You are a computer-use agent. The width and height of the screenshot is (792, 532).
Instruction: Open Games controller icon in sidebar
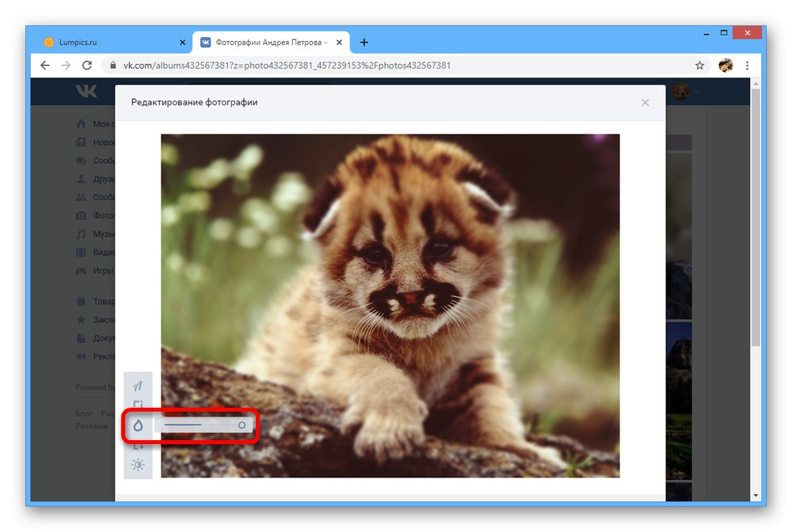81,271
